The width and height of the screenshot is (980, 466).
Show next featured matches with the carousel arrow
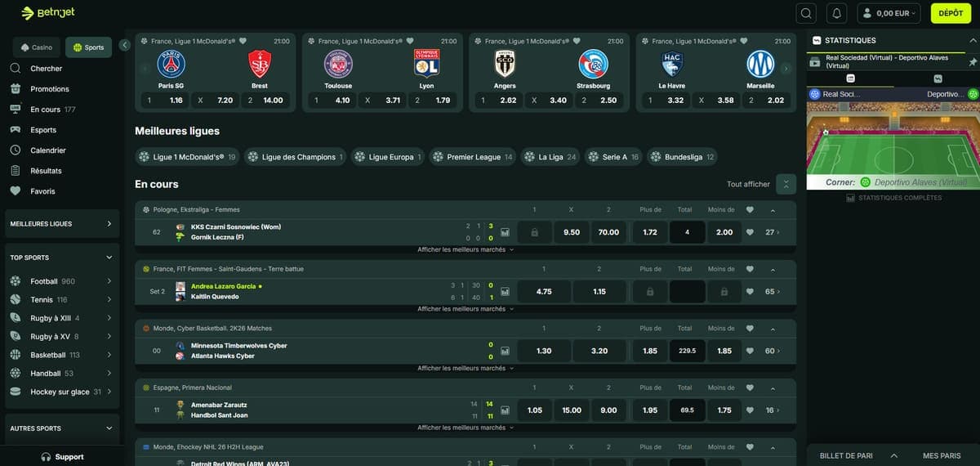(x=786, y=69)
